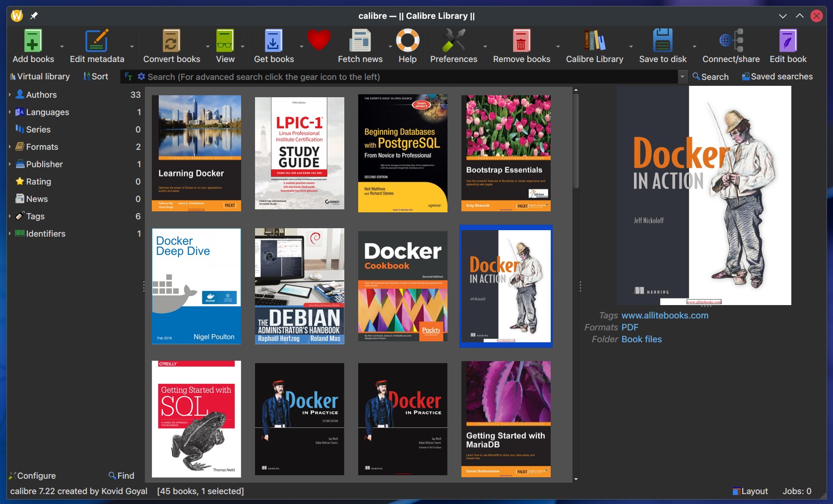Open Connect/share icon

click(731, 41)
